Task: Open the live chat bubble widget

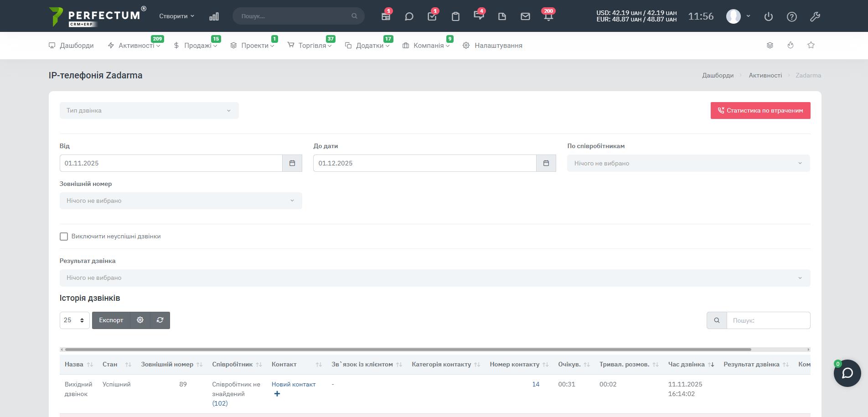Action: tap(847, 373)
